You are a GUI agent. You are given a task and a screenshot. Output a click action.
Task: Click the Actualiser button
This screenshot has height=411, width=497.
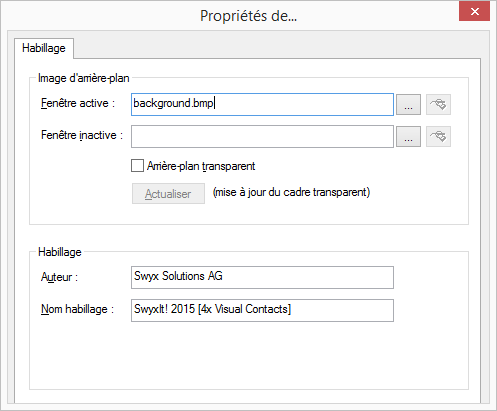click(x=168, y=194)
